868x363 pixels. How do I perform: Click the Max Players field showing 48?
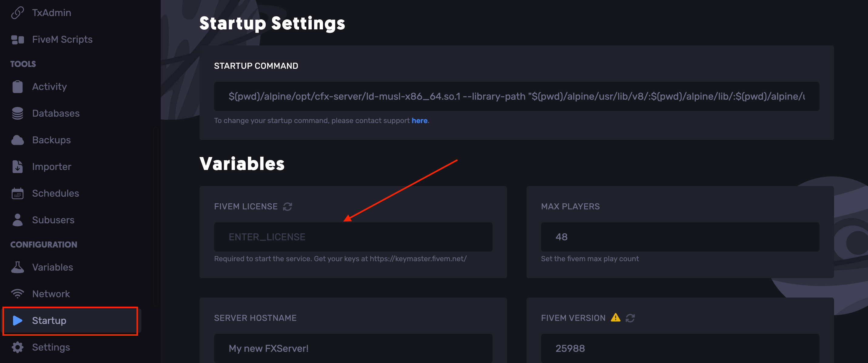click(680, 237)
